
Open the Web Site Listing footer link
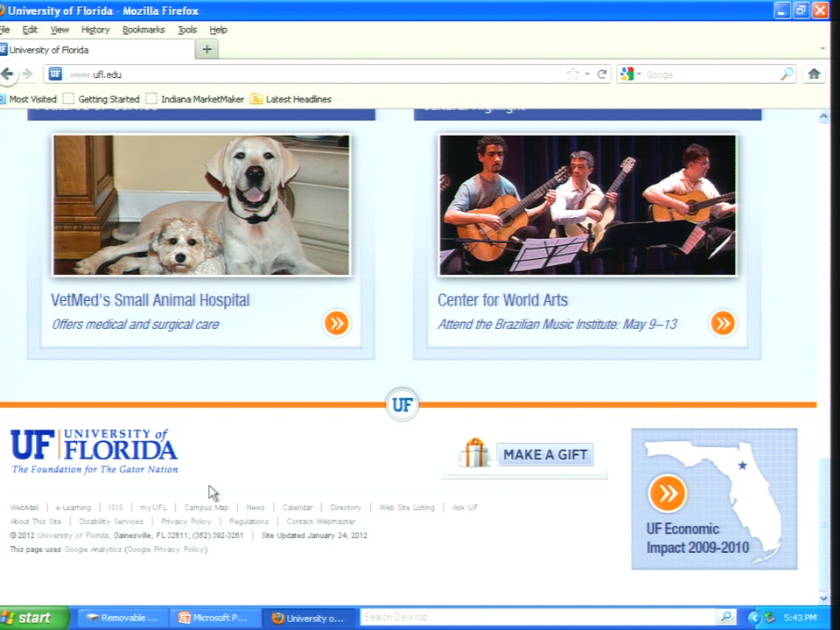click(x=407, y=507)
